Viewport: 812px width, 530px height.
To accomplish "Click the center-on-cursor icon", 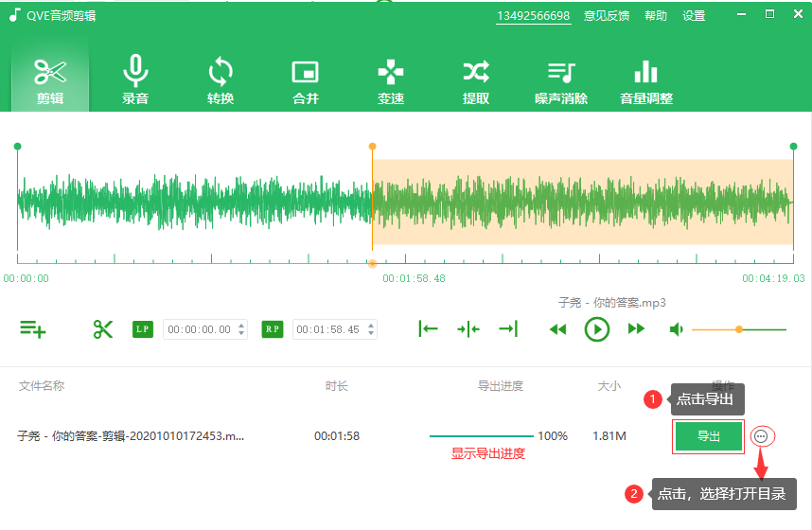I will (x=468, y=329).
